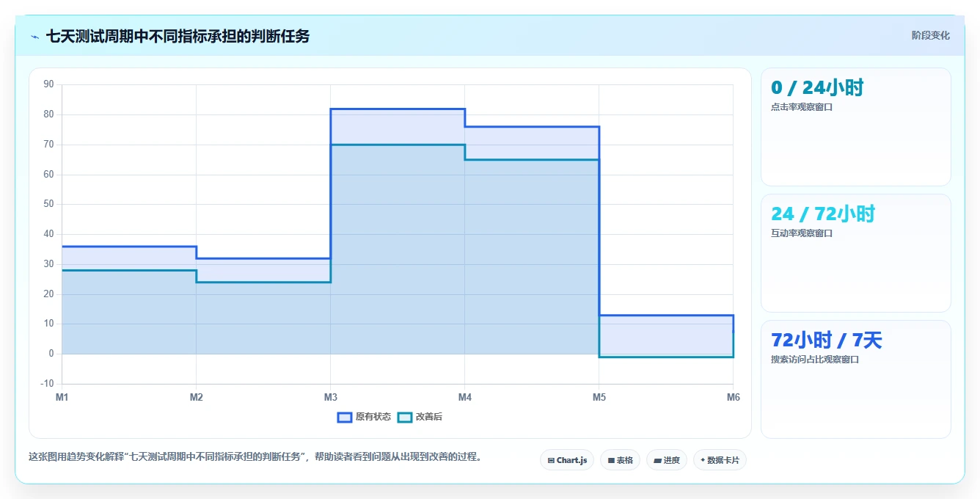The image size is (980, 499).
Task: Click the M5 x-axis label
Action: point(599,397)
